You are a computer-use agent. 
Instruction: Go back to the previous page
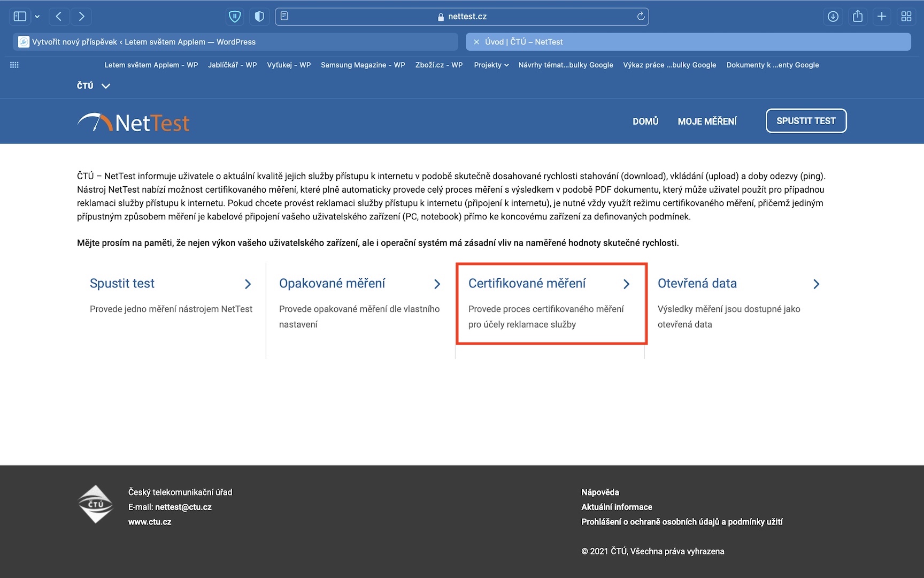point(59,17)
